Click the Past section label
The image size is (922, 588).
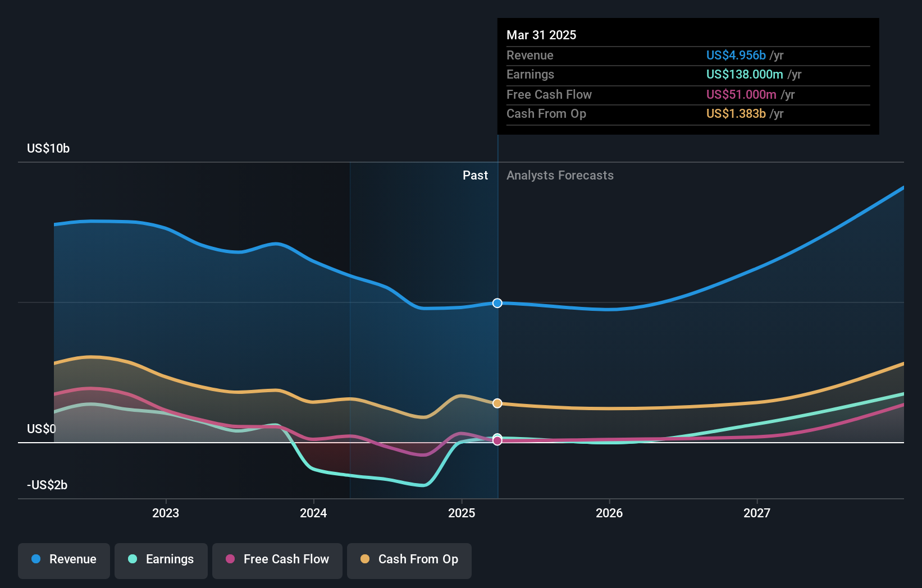(475, 175)
